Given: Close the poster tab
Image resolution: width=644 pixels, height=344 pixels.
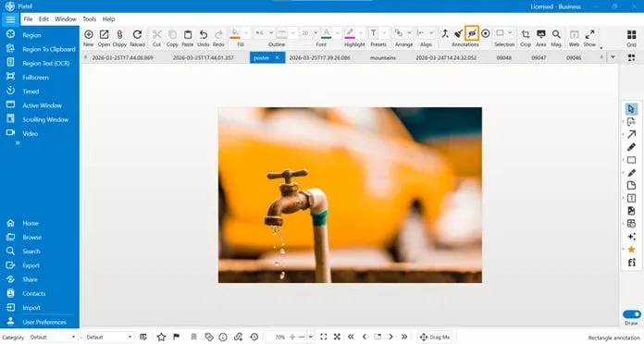Looking at the screenshot, I should (x=278, y=58).
